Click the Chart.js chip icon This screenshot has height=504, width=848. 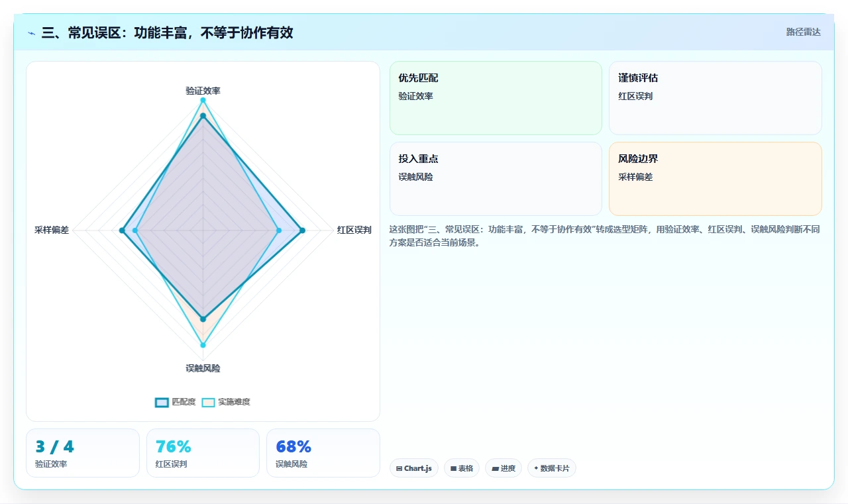point(399,468)
